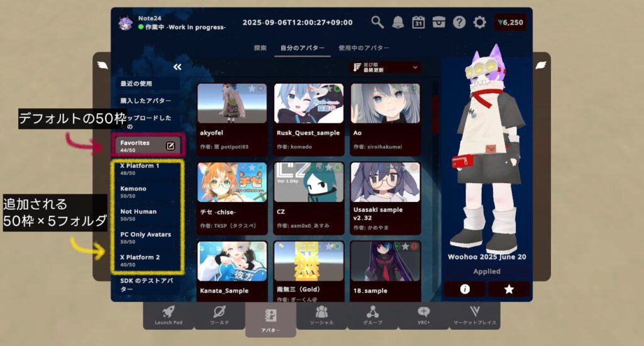Click the Woohoo 2025 June 20 avatar name
This screenshot has width=644, height=346.
(487, 257)
